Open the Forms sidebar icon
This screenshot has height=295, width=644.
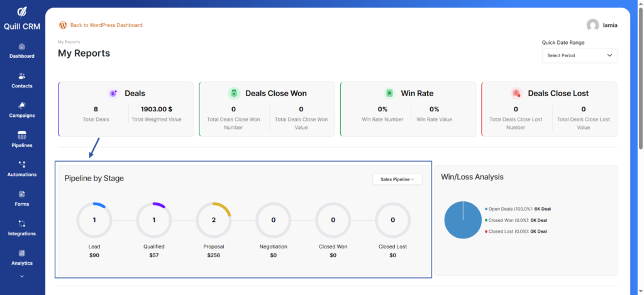click(x=22, y=194)
